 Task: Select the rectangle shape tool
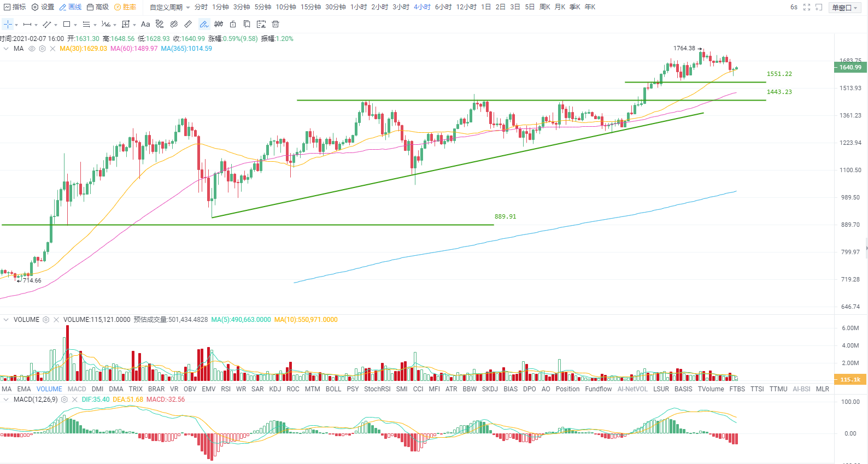(67, 24)
